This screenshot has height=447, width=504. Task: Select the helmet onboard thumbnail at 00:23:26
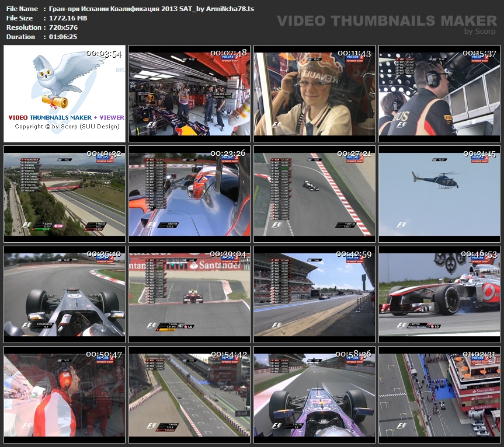click(189, 194)
